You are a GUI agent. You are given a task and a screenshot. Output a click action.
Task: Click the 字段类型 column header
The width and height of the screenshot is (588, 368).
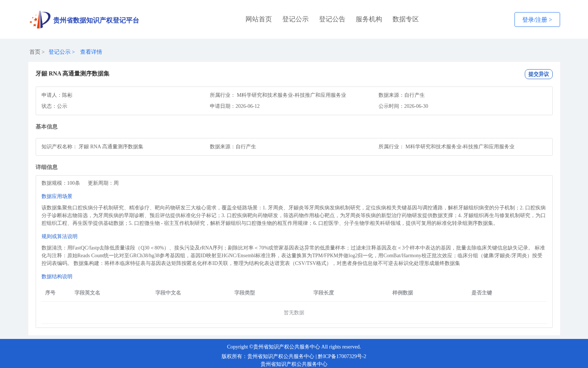pos(245,293)
